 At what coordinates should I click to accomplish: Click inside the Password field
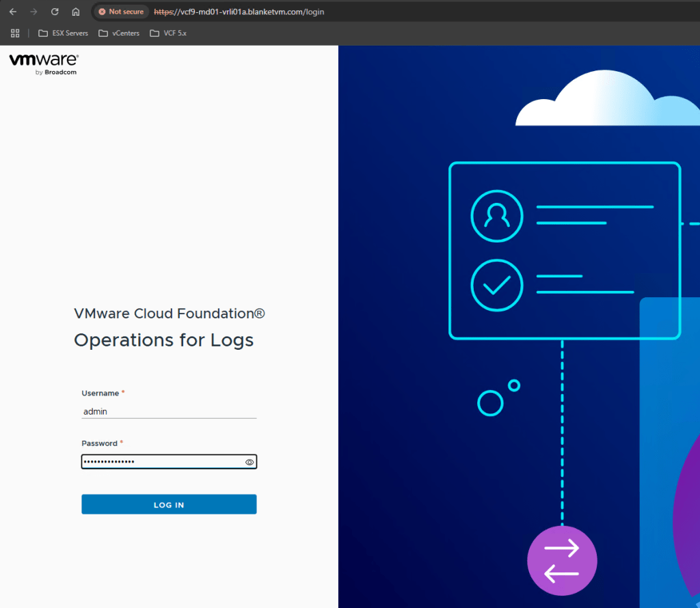[161, 462]
